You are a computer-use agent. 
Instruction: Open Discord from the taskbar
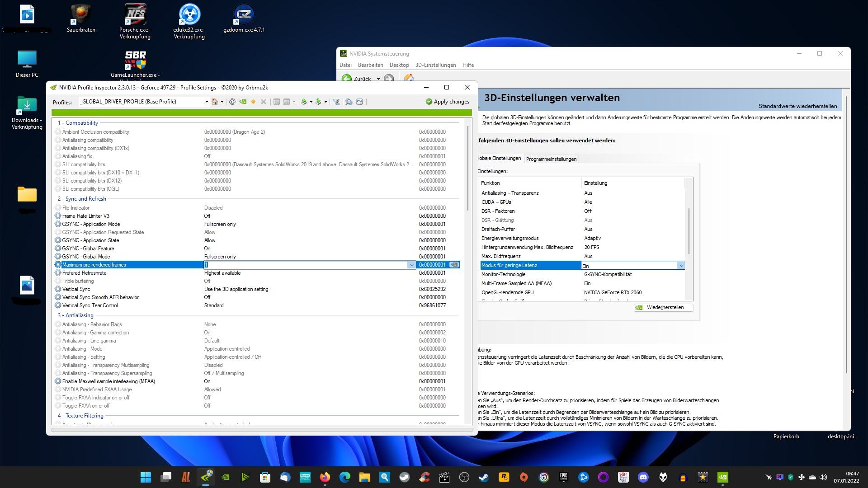pos(643,477)
